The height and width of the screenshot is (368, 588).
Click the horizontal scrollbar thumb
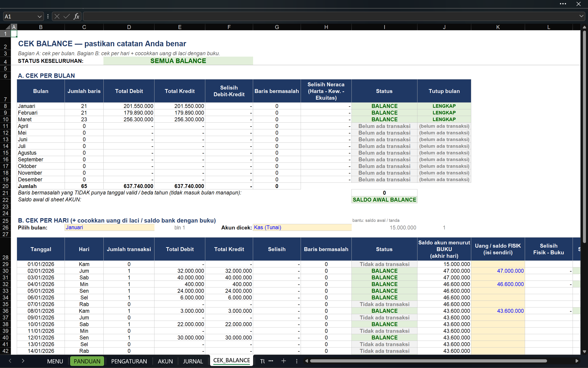pos(428,361)
